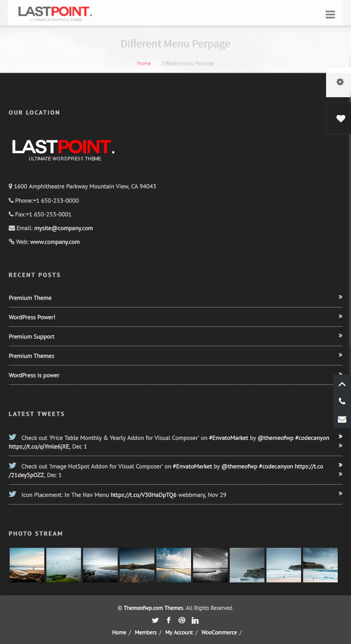Image resolution: width=351 pixels, height=644 pixels.
Task: Click the chain link icon beside Web
Action: coord(12,242)
